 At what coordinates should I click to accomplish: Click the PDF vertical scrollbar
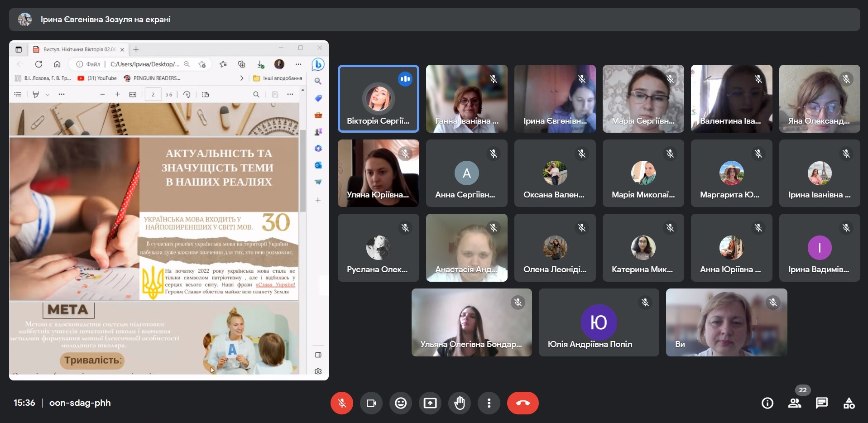tap(302, 172)
